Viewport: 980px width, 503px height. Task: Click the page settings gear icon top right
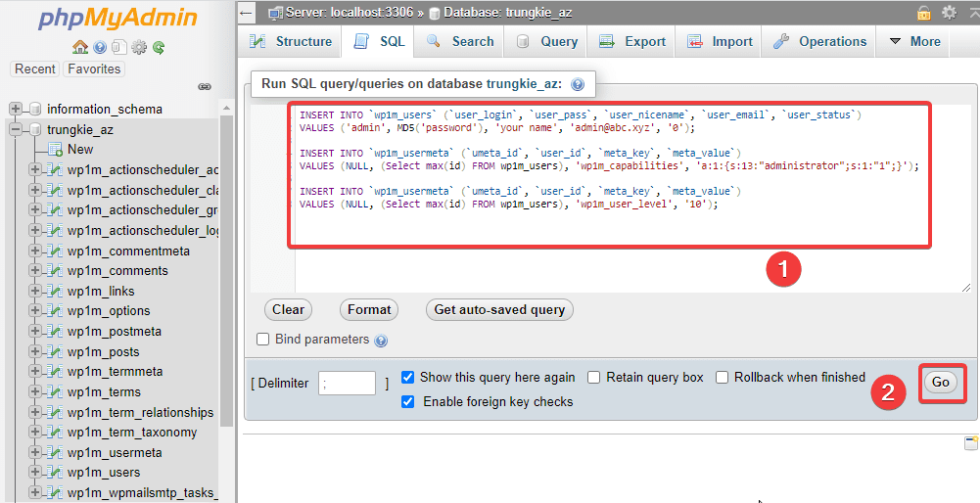click(949, 13)
